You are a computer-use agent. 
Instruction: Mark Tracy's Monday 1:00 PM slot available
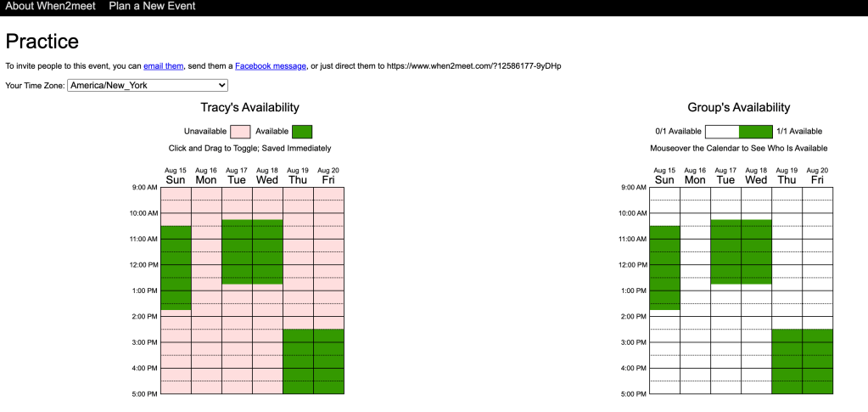[x=206, y=295]
